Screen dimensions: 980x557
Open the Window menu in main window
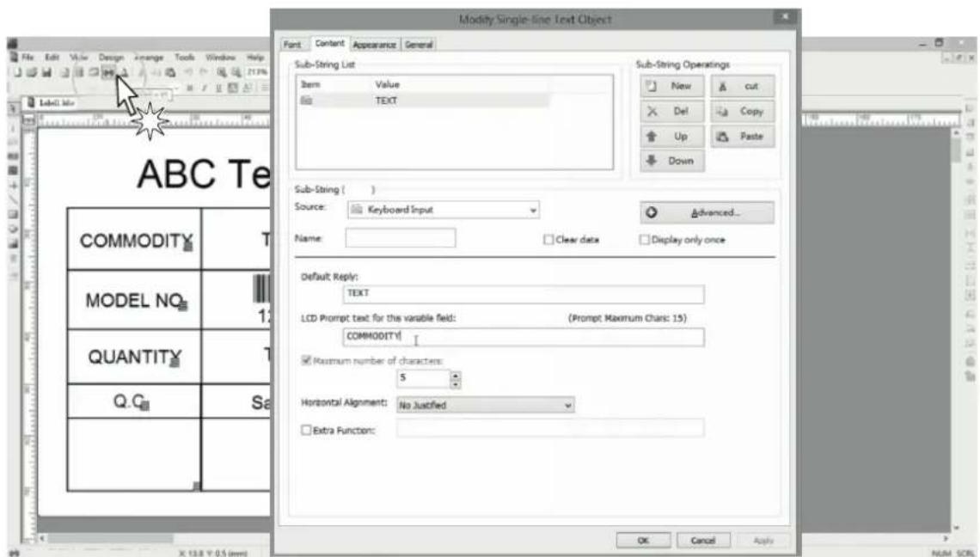coord(221,57)
